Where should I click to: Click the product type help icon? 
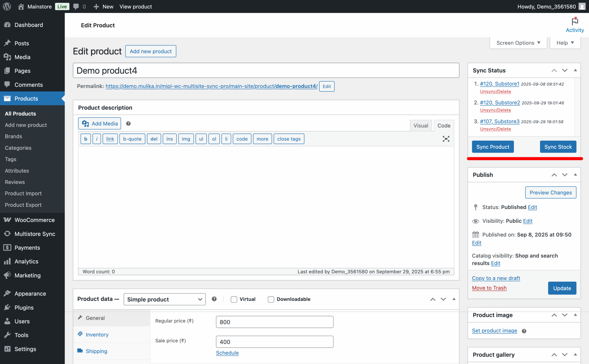(x=214, y=299)
